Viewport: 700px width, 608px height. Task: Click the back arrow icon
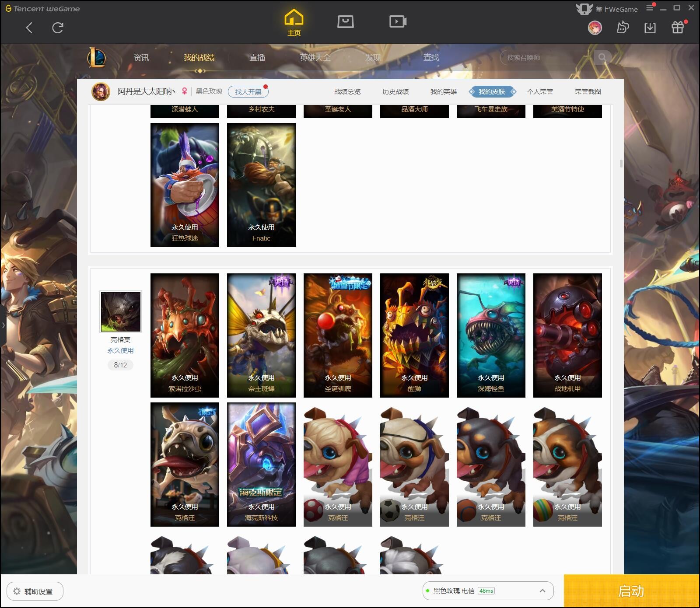coord(29,28)
